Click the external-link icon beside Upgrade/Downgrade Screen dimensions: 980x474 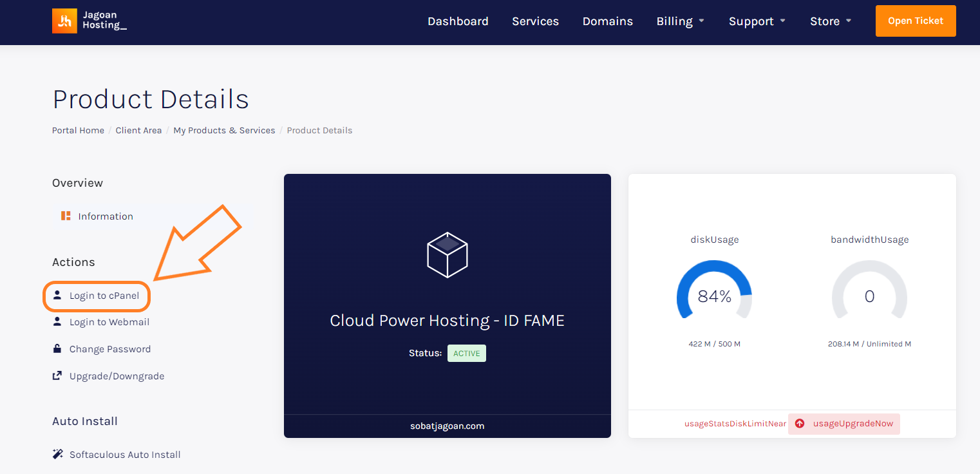[57, 375]
